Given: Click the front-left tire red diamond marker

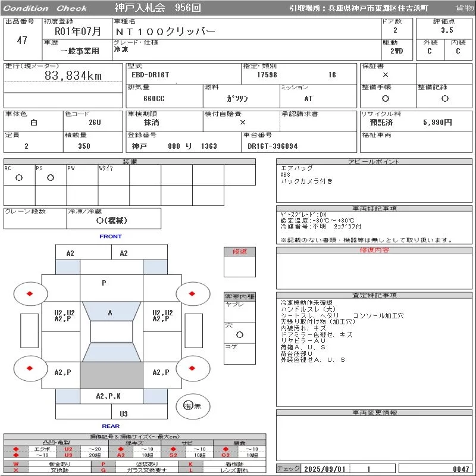Looking at the screenshot, I should point(30,293).
